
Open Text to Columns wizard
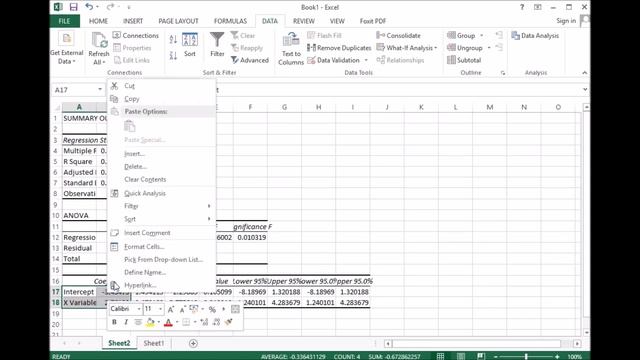click(291, 49)
